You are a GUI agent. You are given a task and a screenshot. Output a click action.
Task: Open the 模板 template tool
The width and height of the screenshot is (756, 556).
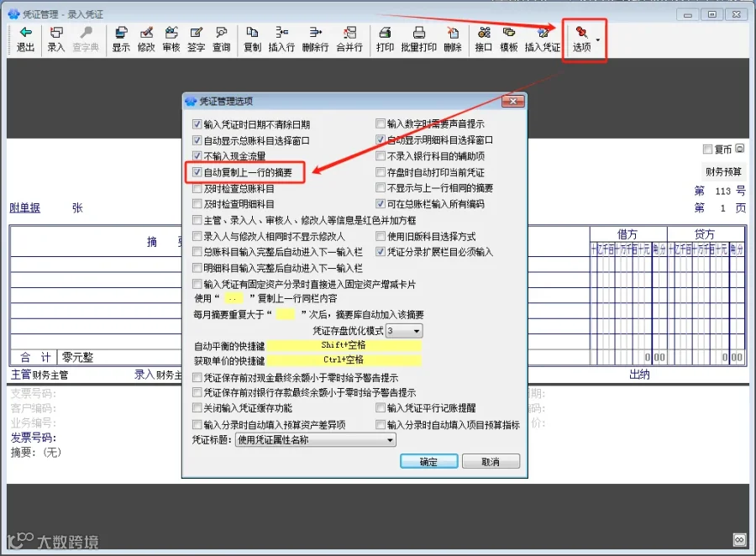[x=509, y=39]
